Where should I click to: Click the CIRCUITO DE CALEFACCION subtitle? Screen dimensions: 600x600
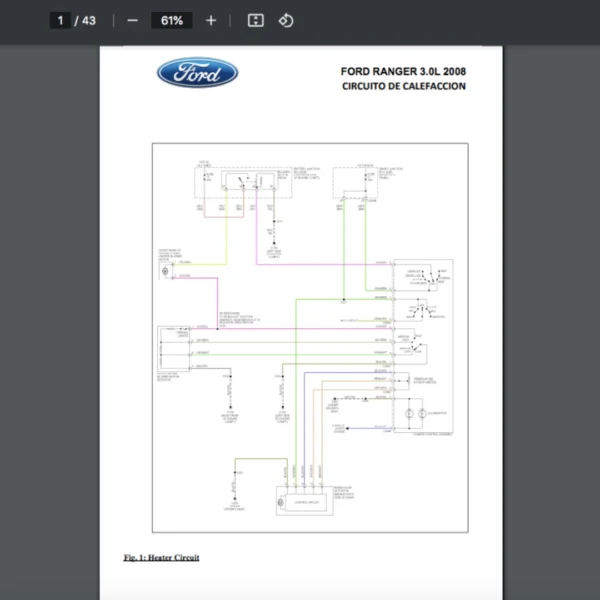403,86
